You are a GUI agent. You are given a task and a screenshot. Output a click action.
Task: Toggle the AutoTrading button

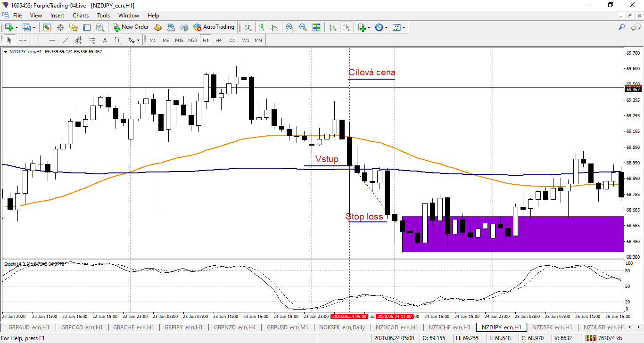(214, 27)
